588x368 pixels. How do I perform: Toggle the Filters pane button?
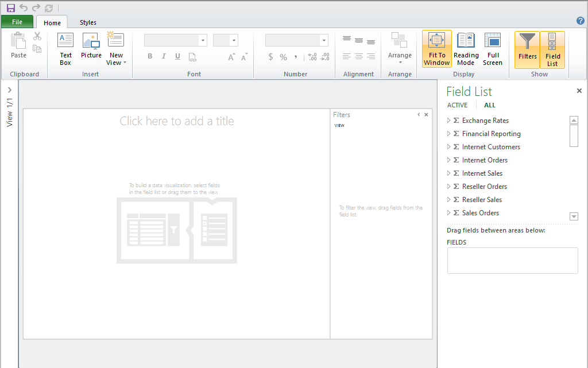(527, 49)
